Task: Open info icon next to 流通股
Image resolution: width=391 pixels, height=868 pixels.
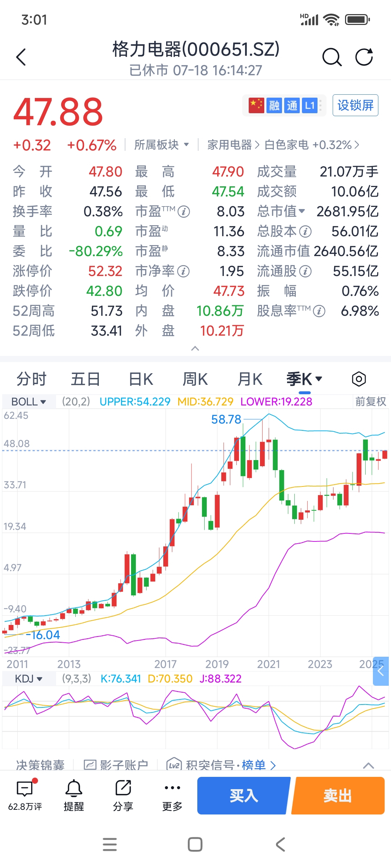Action: click(x=306, y=271)
